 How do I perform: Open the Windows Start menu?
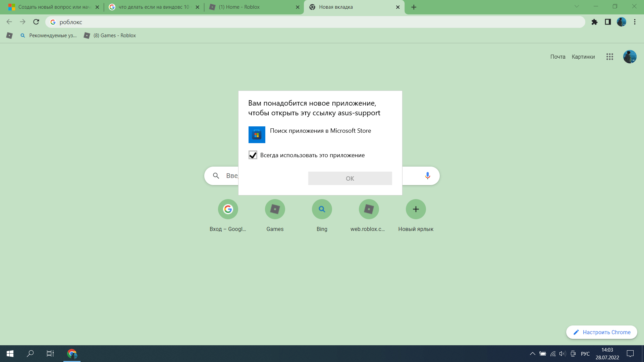(10, 354)
